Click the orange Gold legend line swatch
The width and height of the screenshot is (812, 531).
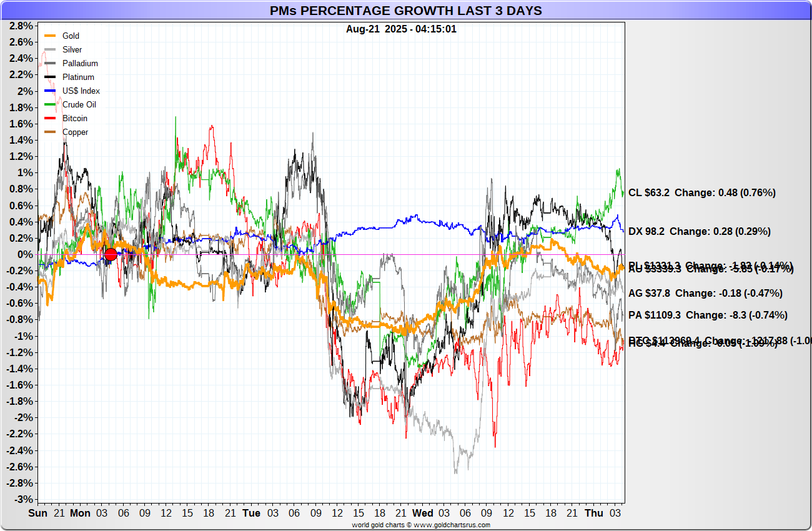[51, 36]
